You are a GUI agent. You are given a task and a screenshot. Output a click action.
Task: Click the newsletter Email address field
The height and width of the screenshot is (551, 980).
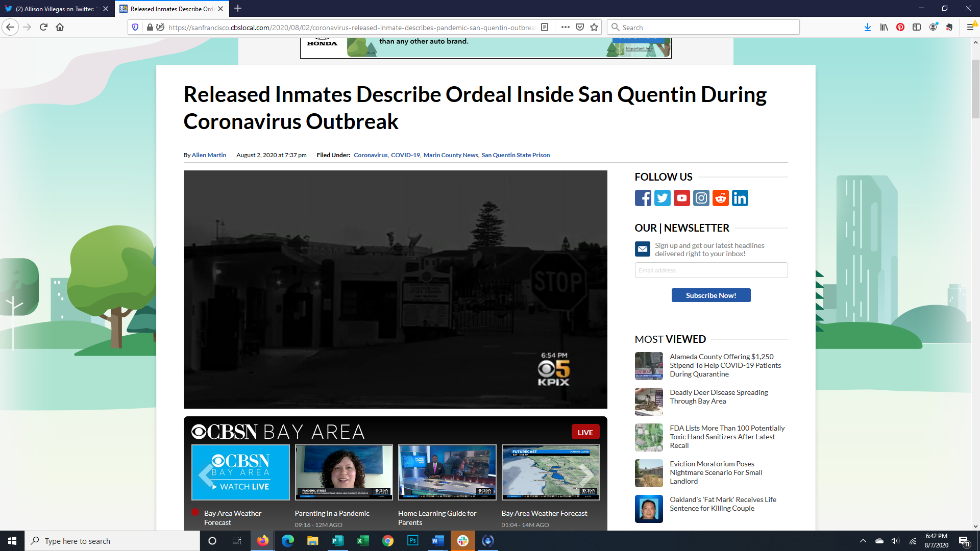710,270
